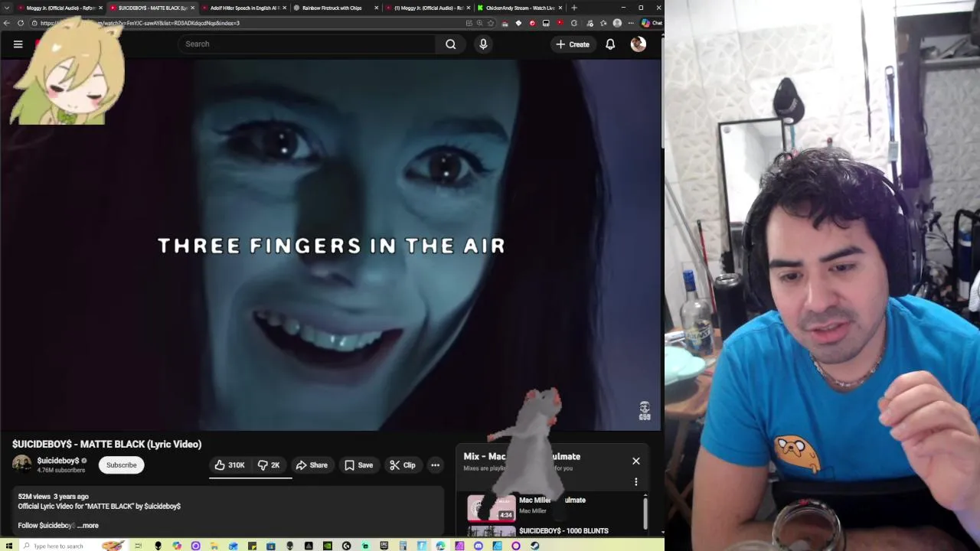Subscribe to the $uicideboy$ channel
980x551 pixels.
click(x=121, y=465)
